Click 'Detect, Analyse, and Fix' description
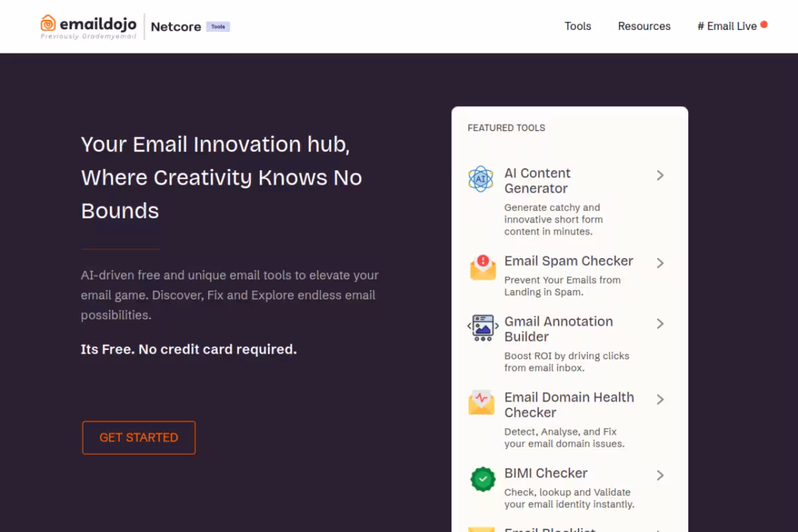This screenshot has height=532, width=798. (x=565, y=438)
